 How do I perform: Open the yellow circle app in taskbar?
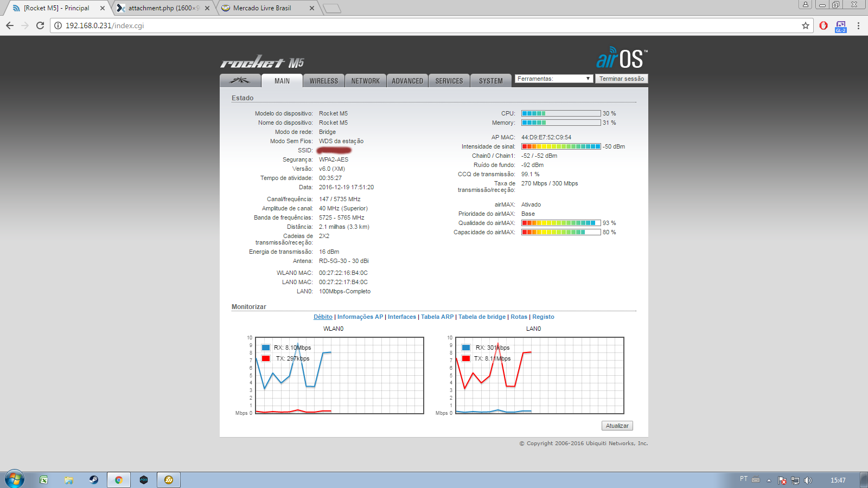click(x=169, y=480)
